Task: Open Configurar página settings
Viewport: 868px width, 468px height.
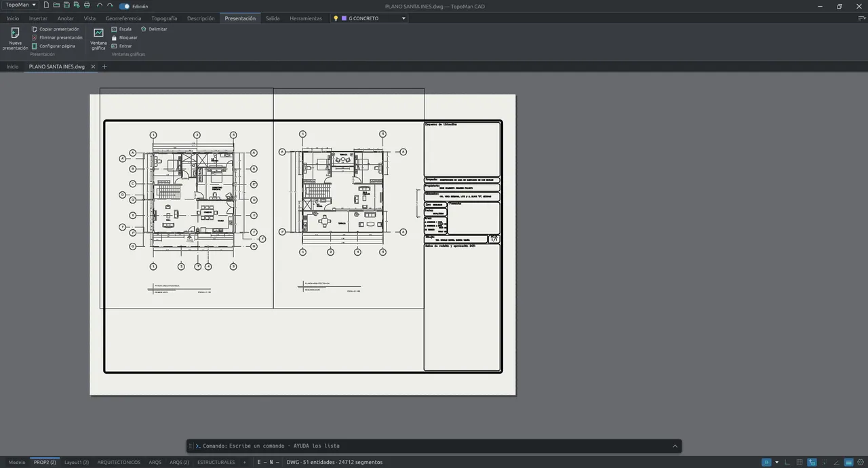Action: pyautogui.click(x=54, y=46)
